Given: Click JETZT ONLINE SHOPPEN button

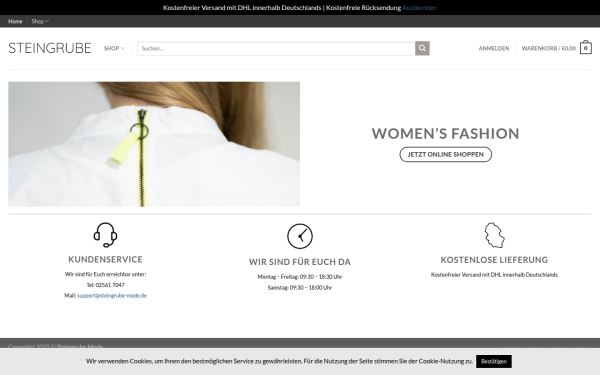Looking at the screenshot, I should 445,155.
